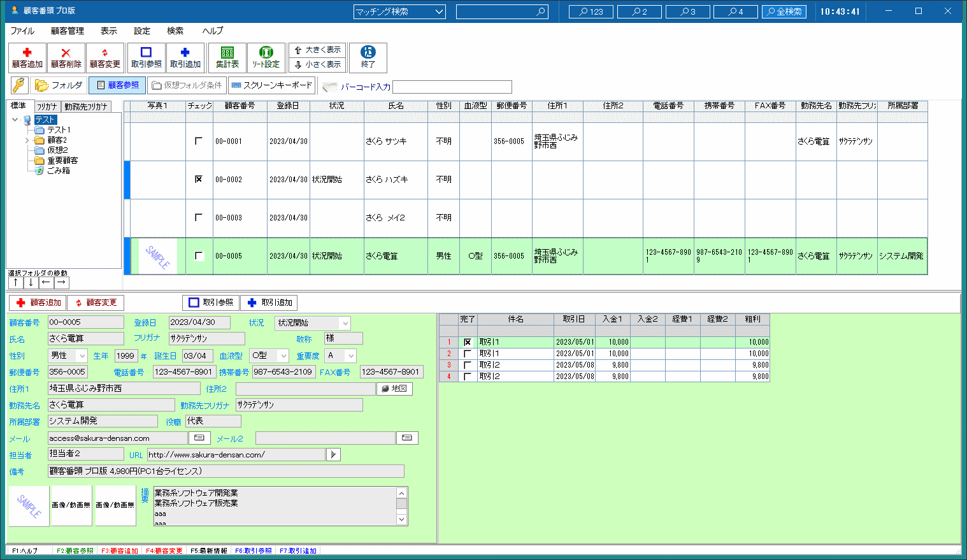Click the SAMPLE photo thumbnail in detail form
967x560 pixels.
pos(29,506)
